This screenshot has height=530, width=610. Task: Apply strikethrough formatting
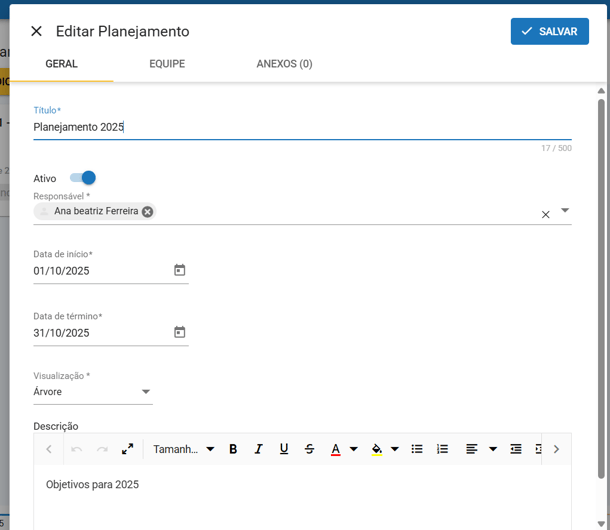(309, 449)
